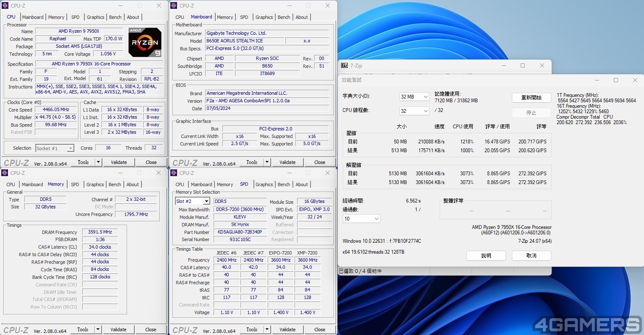This screenshot has height=335, width=644.
Task: Click the Multiplier value x 44.75
Action: [x=56, y=117]
